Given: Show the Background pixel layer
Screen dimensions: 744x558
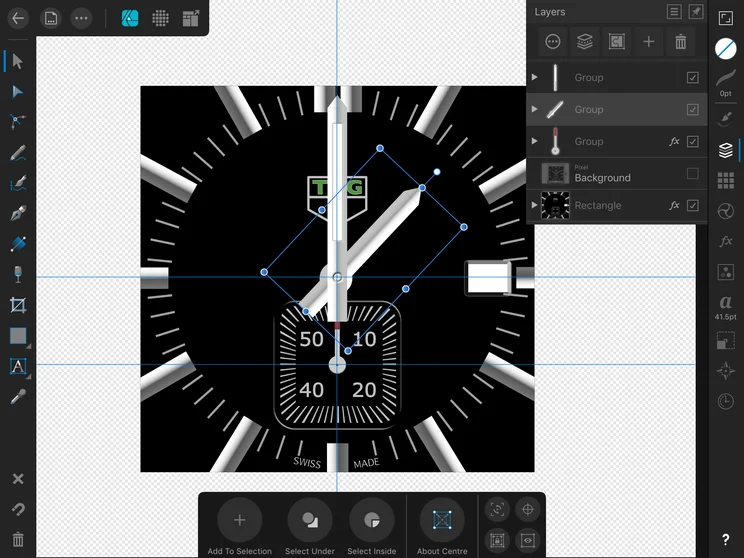Looking at the screenshot, I should (692, 174).
